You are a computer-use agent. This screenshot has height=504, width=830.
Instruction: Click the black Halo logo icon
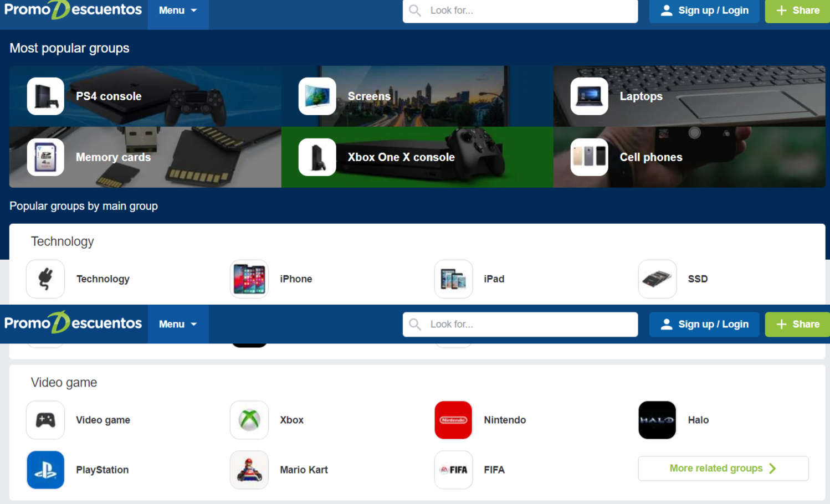[x=657, y=420]
